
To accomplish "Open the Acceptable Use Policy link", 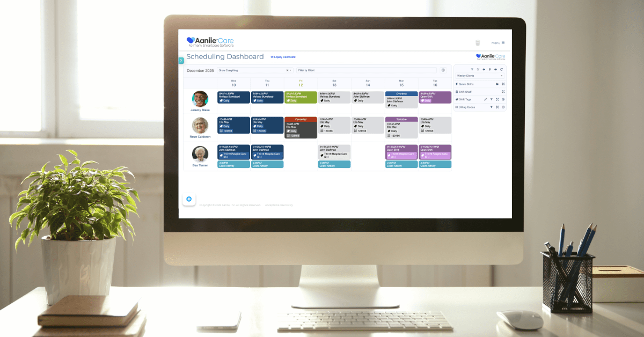I will pyautogui.click(x=279, y=205).
